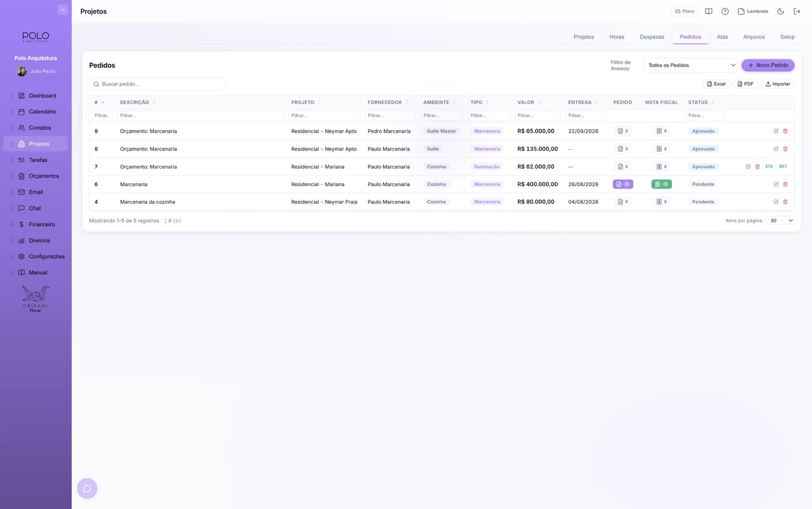Screen dimensions: 812x509
Task: Collapse the sidebar with the double-chevron icon
Action: pos(63,10)
